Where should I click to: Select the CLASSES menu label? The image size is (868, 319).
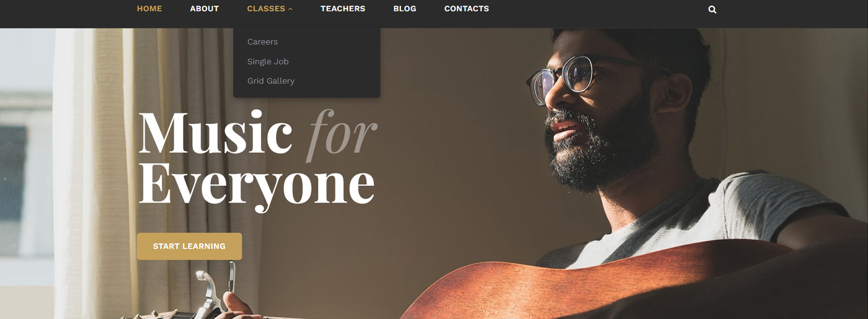[x=266, y=9]
